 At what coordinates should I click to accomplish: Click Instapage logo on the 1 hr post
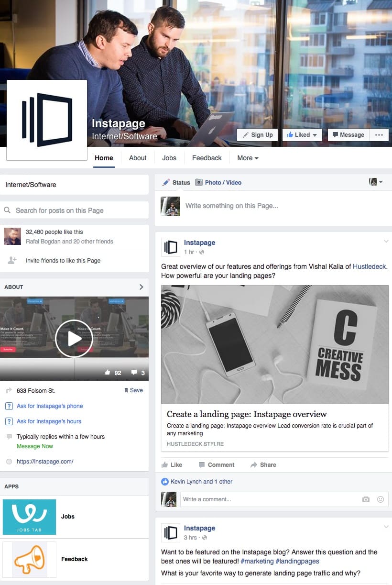[171, 247]
